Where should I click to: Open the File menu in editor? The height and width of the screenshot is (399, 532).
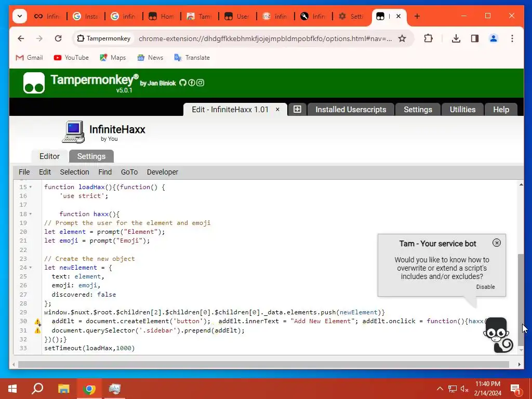tap(24, 172)
